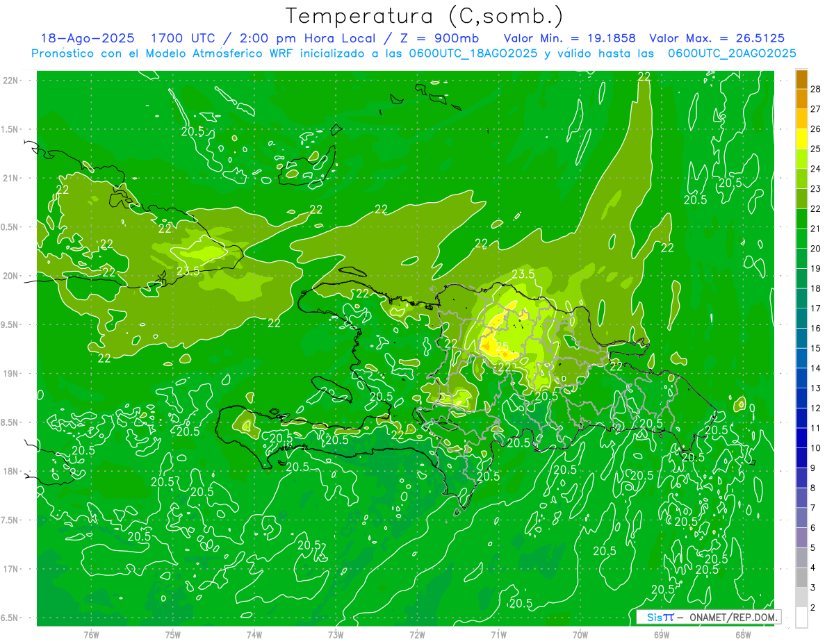Image resolution: width=834 pixels, height=644 pixels.
Task: Click the "Z = 900mb" level text
Action: (x=441, y=39)
